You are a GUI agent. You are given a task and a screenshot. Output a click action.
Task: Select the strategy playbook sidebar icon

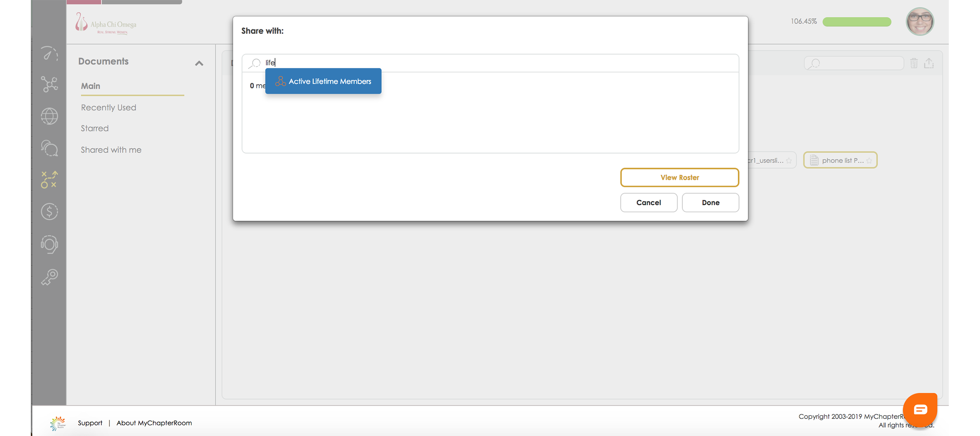coord(49,179)
